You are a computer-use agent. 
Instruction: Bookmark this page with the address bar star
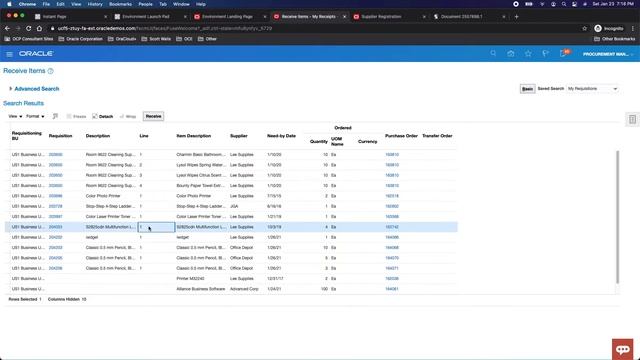coord(584,28)
